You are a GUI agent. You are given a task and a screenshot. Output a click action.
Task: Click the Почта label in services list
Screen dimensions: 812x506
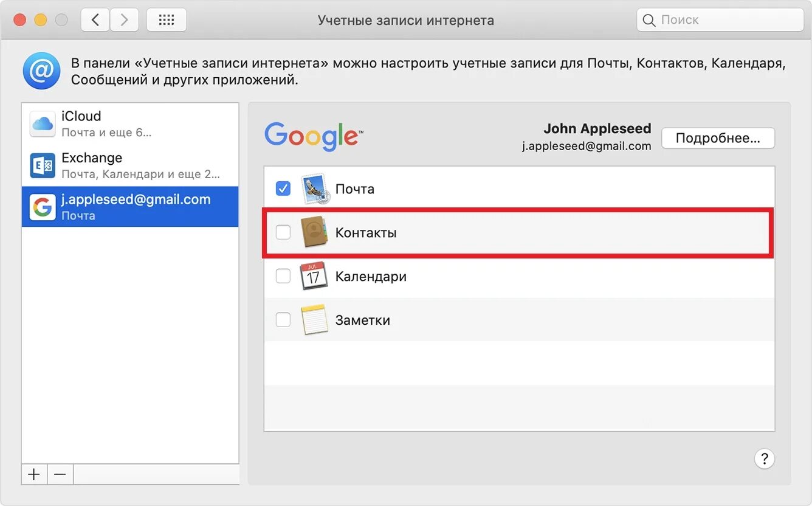[x=355, y=189]
